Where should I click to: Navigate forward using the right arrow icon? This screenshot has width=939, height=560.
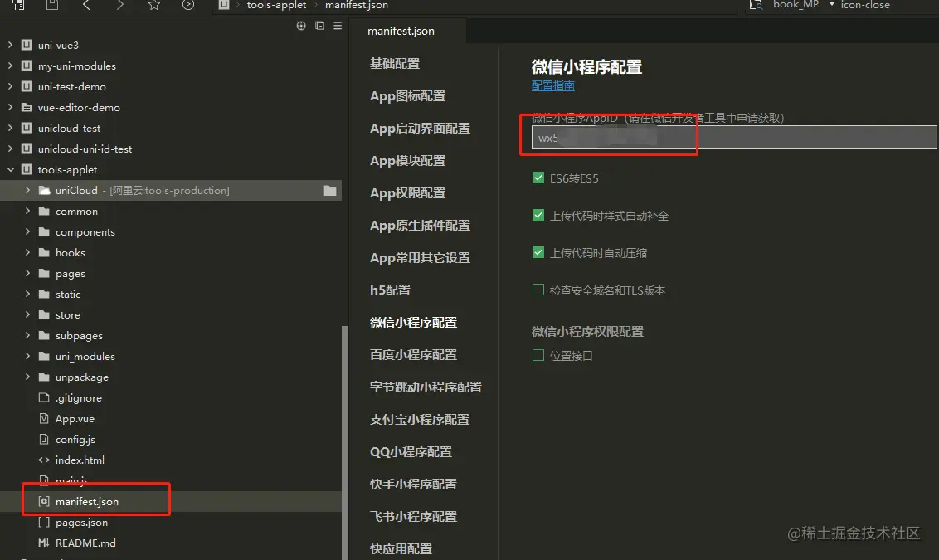(119, 6)
